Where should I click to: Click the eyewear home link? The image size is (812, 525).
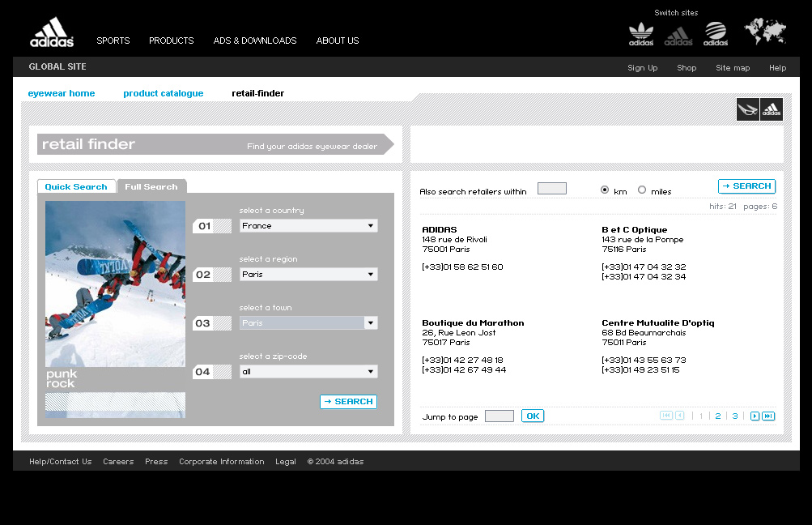[61, 93]
